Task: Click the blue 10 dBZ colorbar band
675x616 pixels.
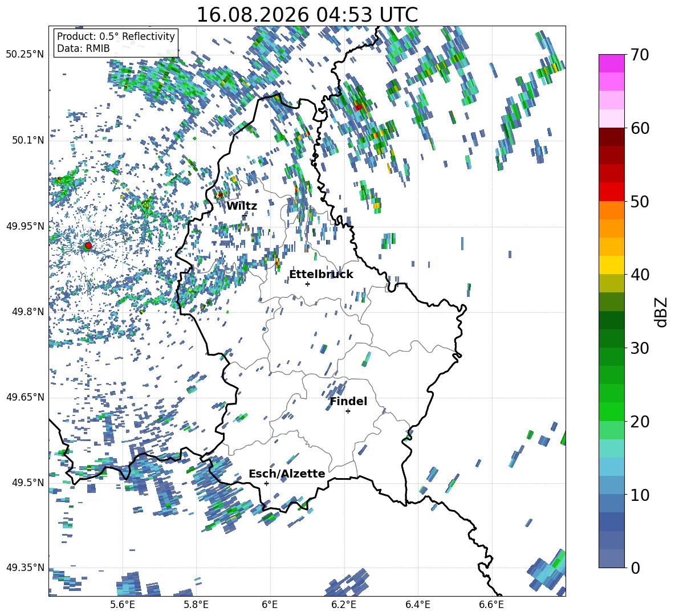Action: pos(611,486)
